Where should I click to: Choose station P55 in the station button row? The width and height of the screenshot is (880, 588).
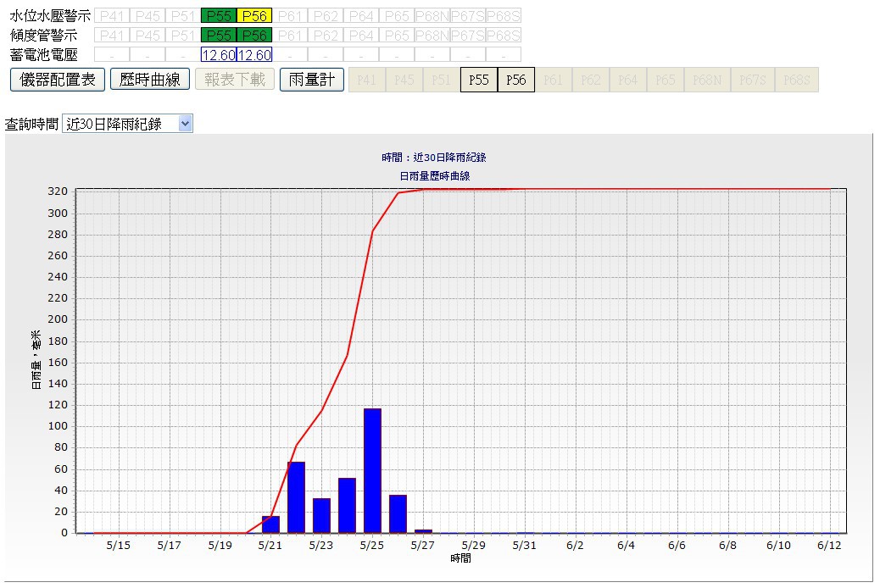479,80
